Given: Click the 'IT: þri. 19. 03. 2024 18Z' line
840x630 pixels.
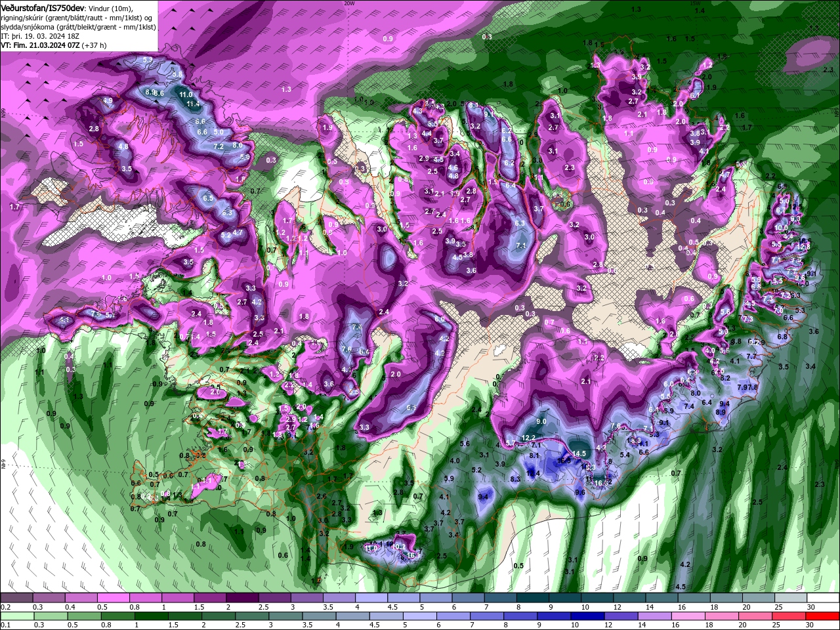Looking at the screenshot, I should 40,36.
